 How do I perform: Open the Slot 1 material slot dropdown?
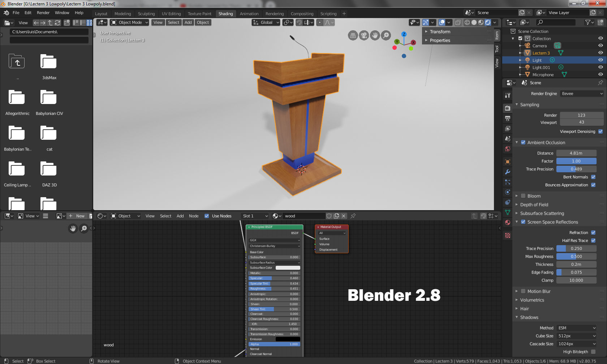point(255,216)
